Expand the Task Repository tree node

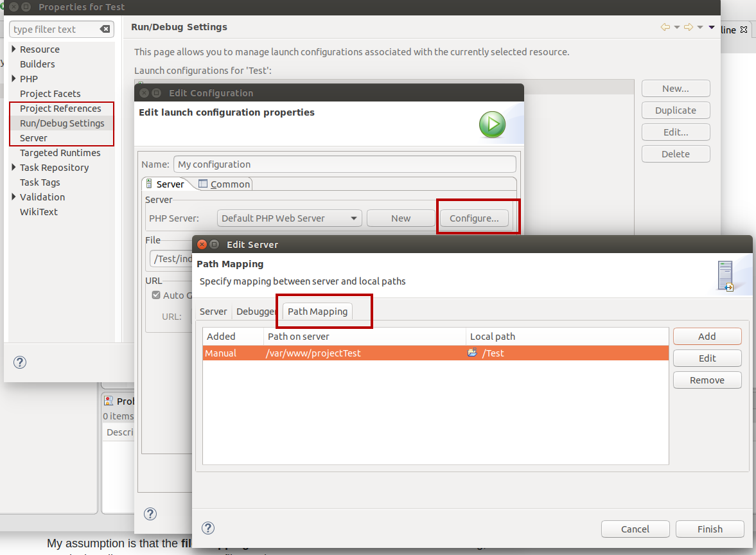(x=13, y=168)
